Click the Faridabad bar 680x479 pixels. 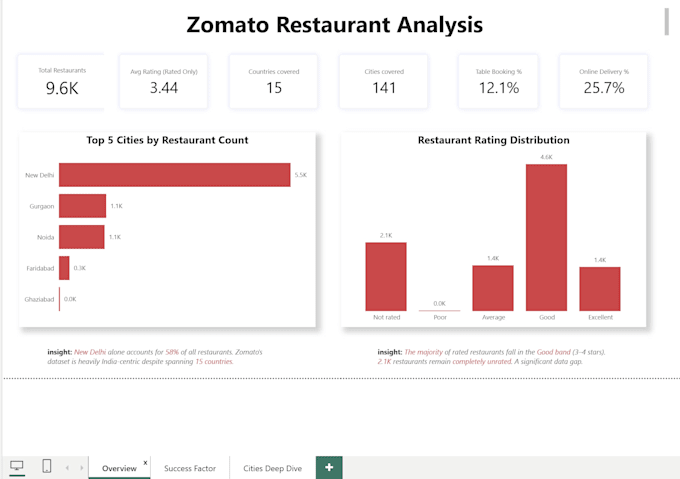(x=64, y=268)
